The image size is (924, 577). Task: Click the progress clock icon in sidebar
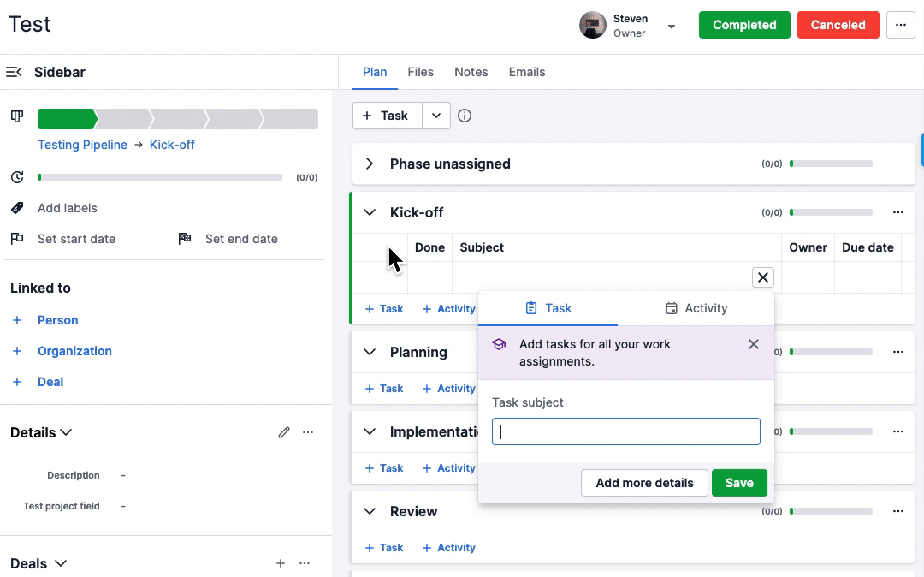point(15,176)
